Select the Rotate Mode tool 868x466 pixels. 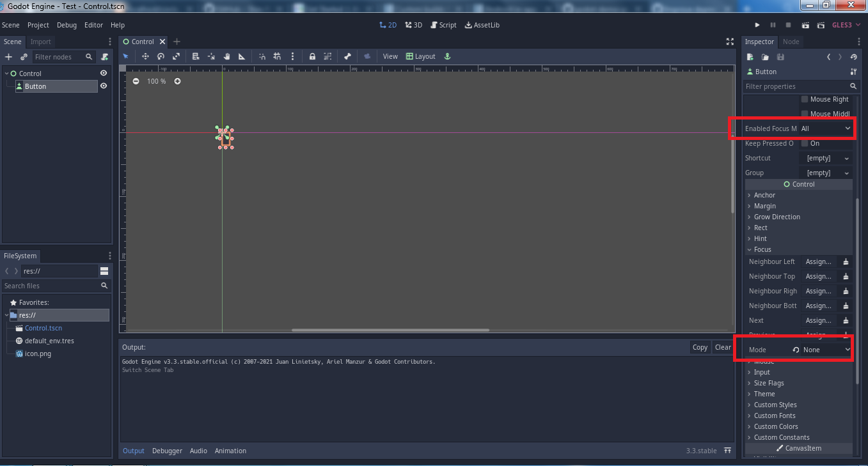[160, 56]
